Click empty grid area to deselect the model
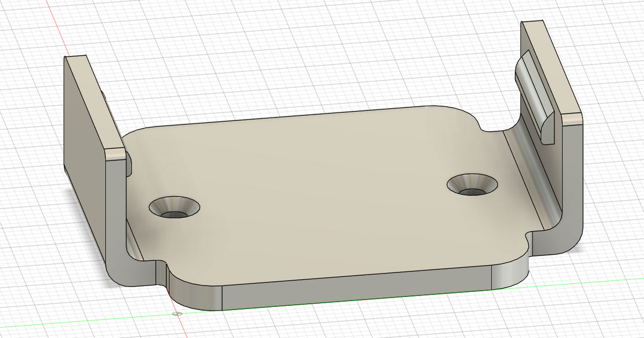 [322, 43]
